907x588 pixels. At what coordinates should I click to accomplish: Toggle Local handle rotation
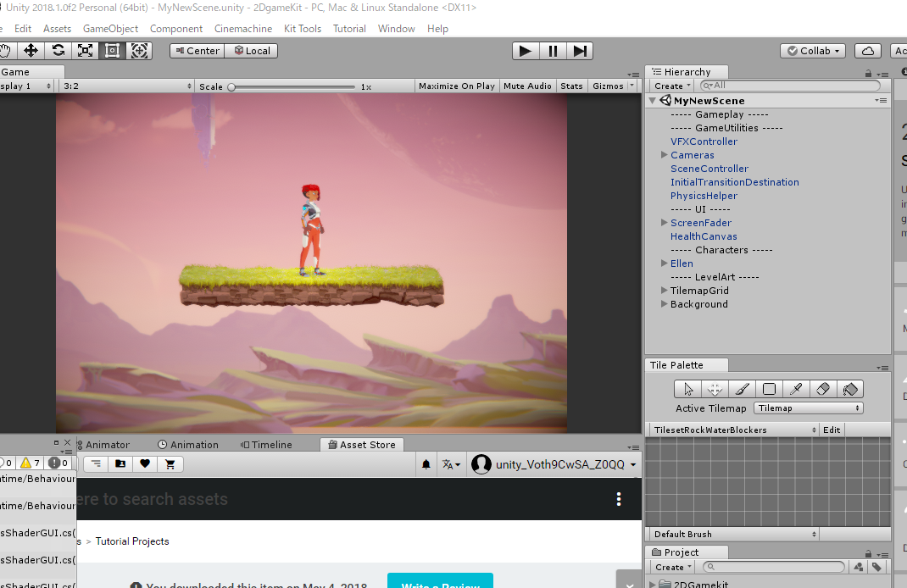[252, 51]
